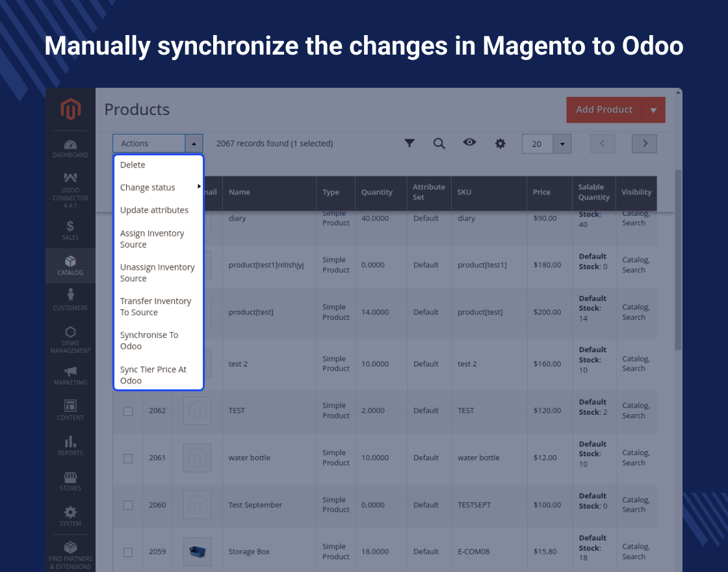
Task: Open the TEST product placeholder thumbnail
Action: pos(198,410)
